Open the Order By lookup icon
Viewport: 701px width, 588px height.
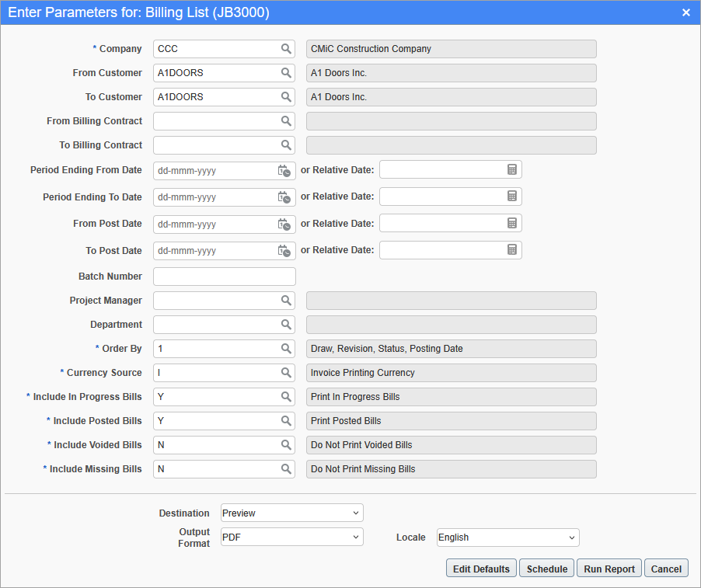coord(286,349)
